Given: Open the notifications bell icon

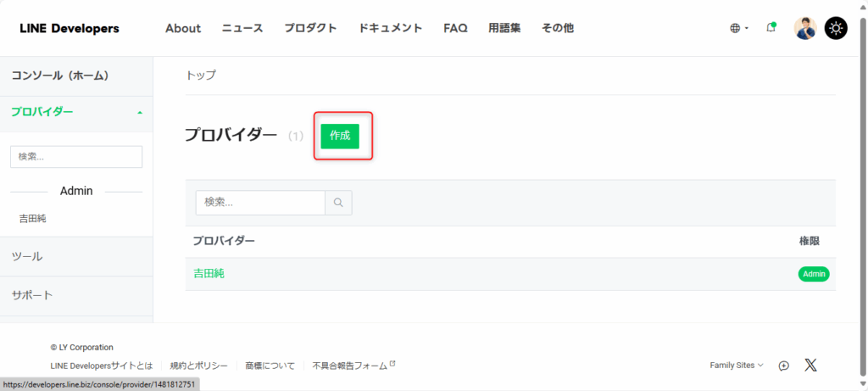Looking at the screenshot, I should point(771,28).
